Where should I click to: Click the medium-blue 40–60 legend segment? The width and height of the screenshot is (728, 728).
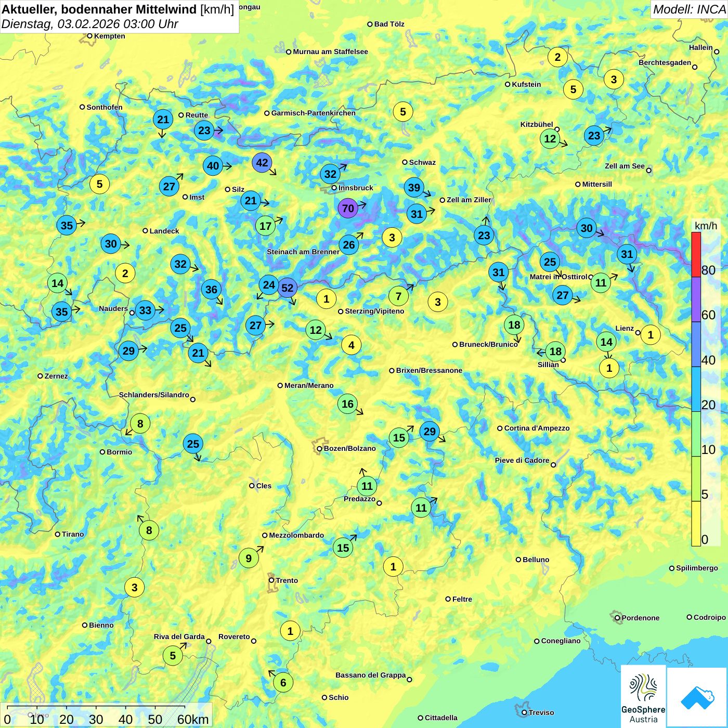point(696,344)
